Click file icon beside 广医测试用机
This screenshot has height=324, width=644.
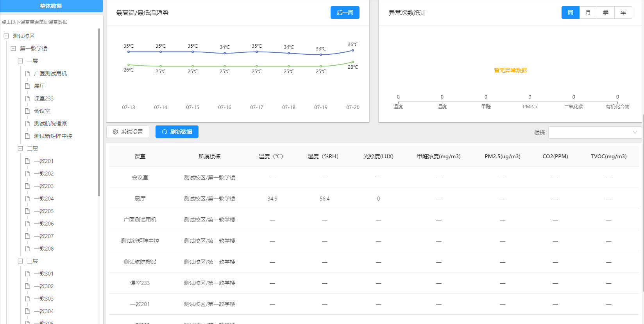pyautogui.click(x=27, y=73)
